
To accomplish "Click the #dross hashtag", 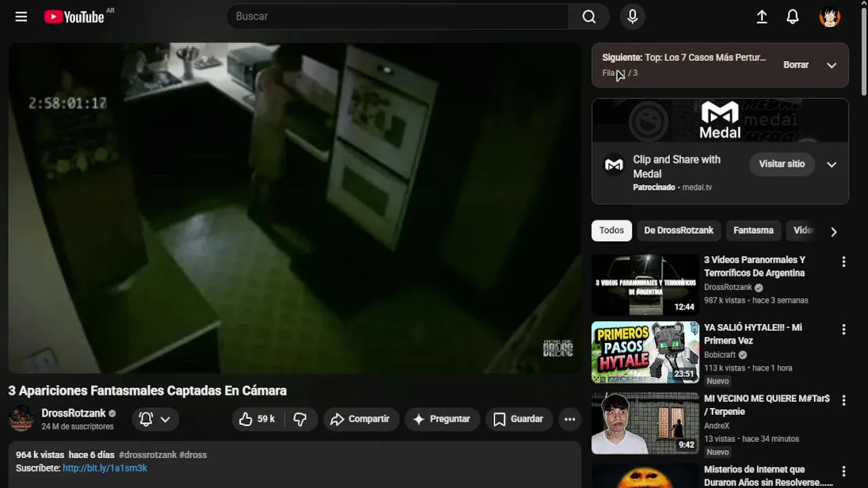I will coord(193,455).
